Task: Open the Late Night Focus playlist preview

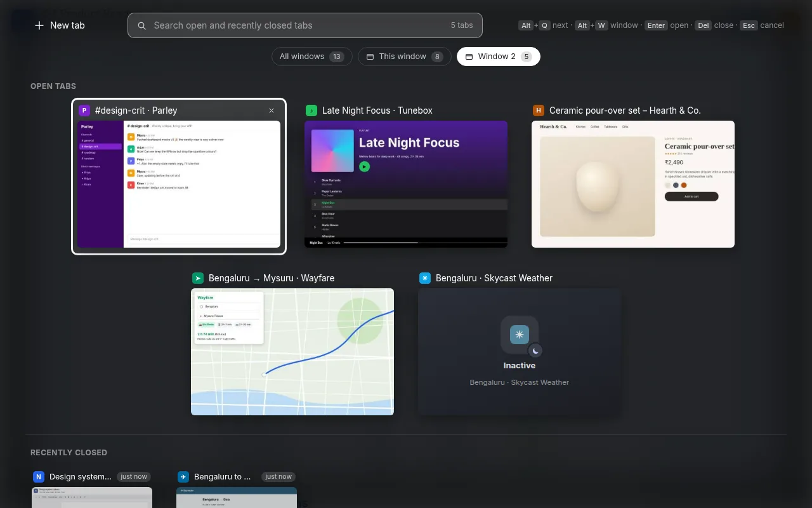Action: click(x=406, y=184)
